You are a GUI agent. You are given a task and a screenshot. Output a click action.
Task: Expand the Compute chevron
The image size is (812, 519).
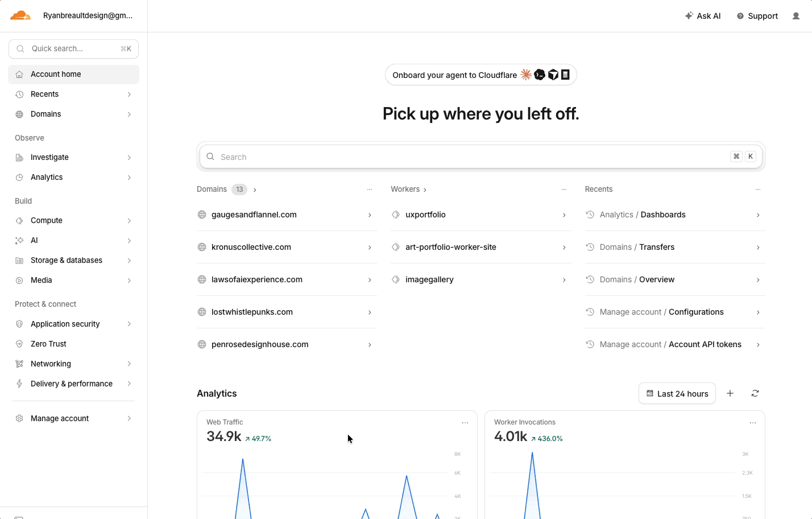click(129, 221)
